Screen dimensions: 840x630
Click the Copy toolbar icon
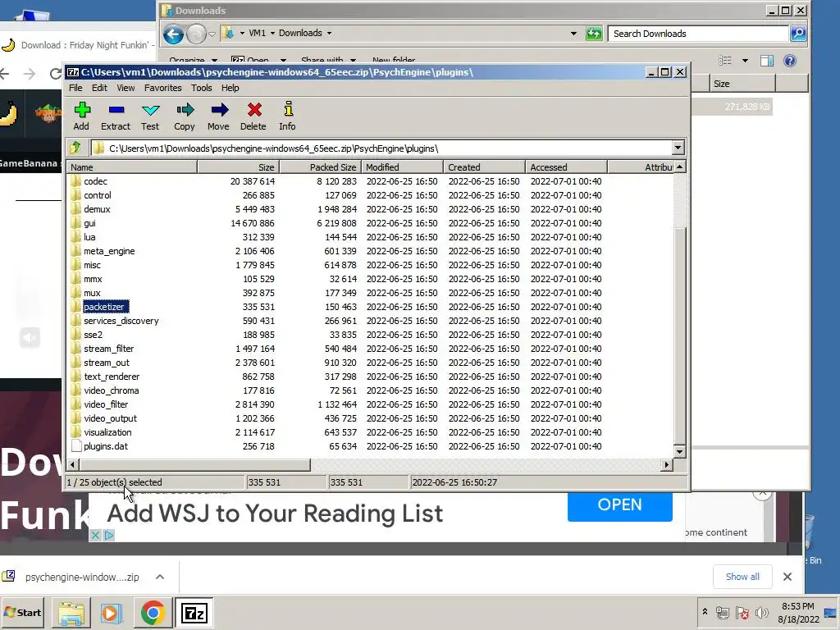pos(185,111)
